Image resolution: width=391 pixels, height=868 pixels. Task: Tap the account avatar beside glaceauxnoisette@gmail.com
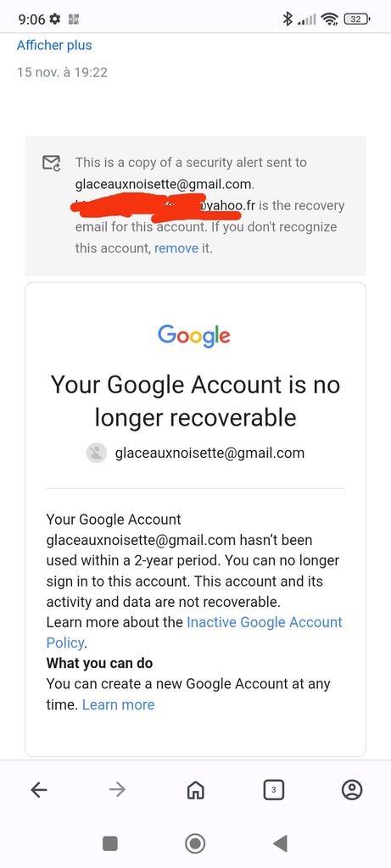click(97, 453)
